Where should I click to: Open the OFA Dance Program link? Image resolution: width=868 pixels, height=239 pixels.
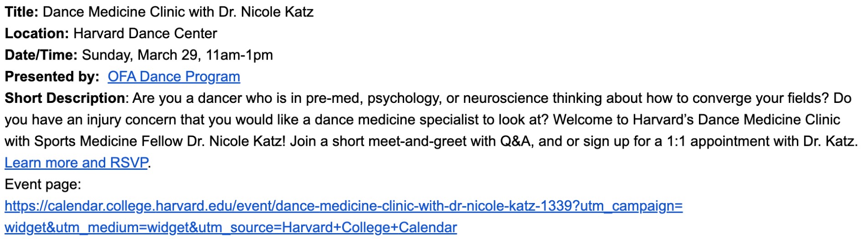tap(174, 76)
